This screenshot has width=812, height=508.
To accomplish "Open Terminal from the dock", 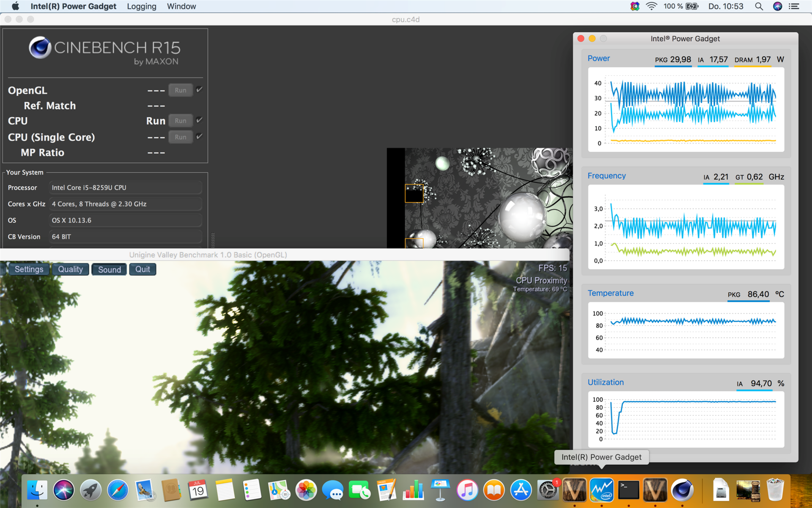I will click(x=628, y=490).
